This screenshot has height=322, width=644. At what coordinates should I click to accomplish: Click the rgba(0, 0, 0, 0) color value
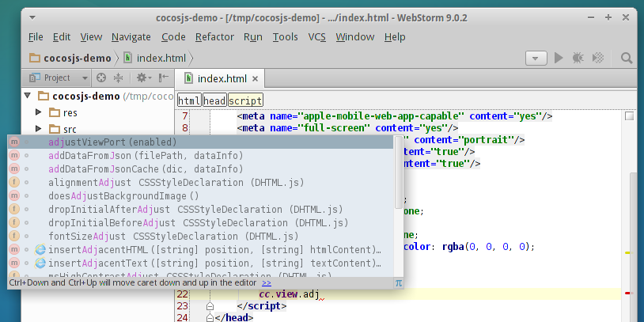tap(488, 247)
